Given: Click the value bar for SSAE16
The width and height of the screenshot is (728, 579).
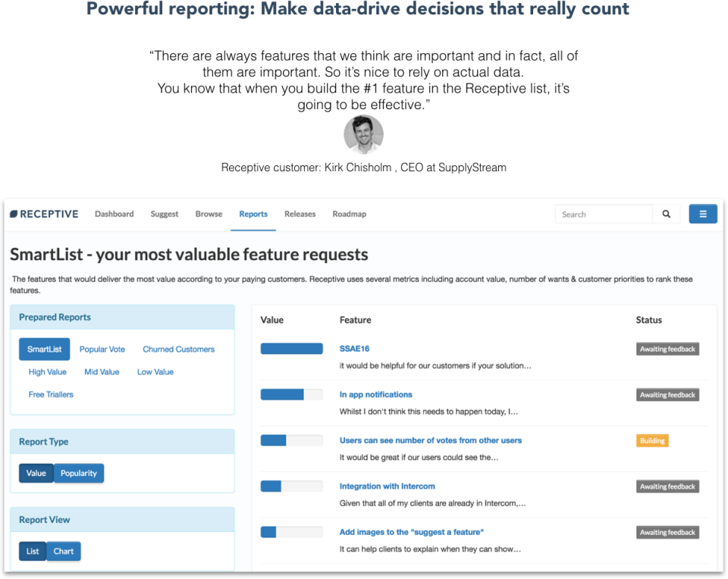Looking at the screenshot, I should click(291, 349).
